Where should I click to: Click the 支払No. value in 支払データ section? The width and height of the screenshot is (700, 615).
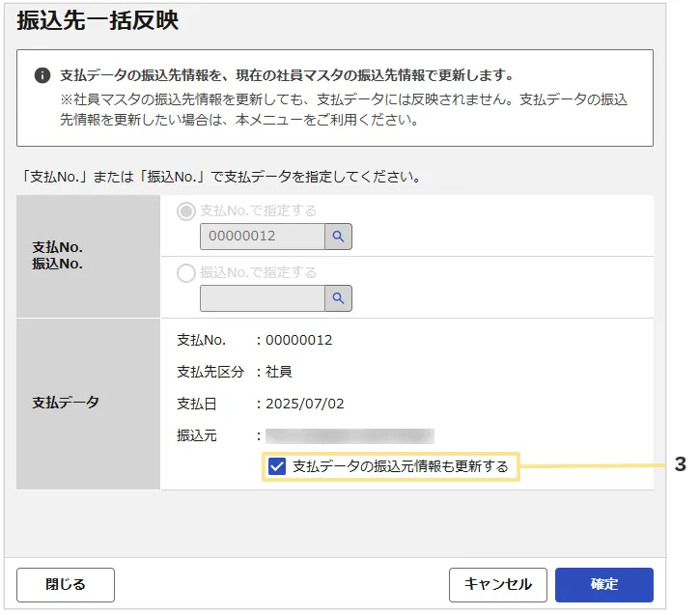point(298,340)
